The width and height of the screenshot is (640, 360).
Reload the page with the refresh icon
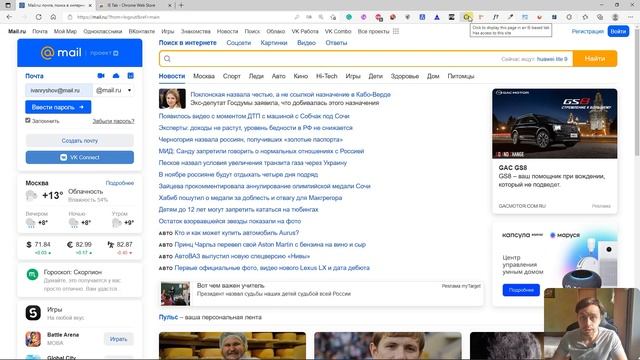pos(38,17)
